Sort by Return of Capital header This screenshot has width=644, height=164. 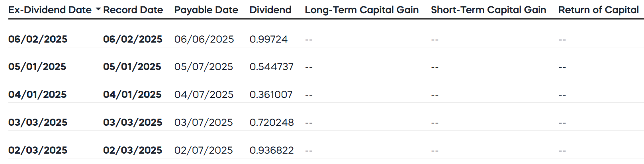[598, 10]
